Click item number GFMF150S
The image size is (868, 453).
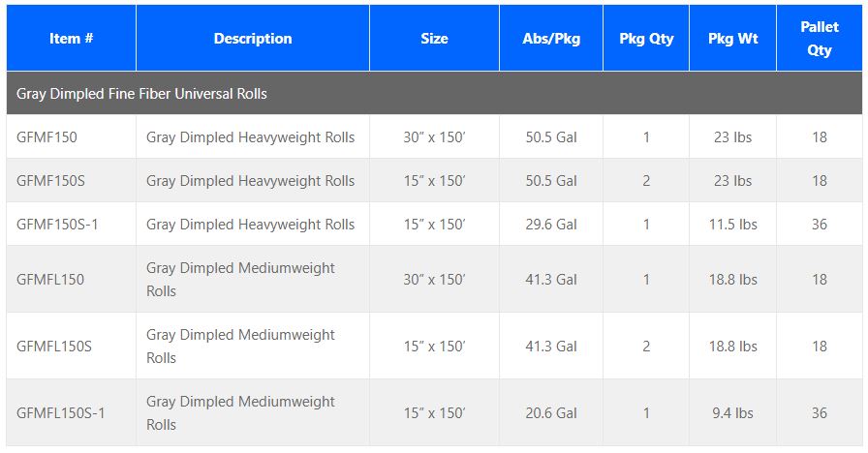pos(50,181)
